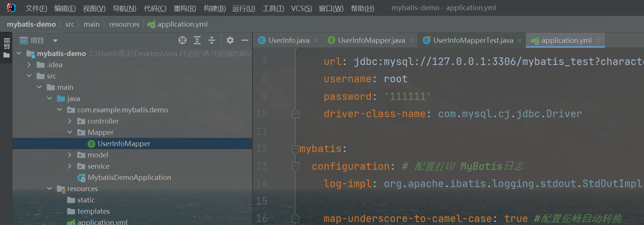Open the 帮助(H) menu

(362, 8)
